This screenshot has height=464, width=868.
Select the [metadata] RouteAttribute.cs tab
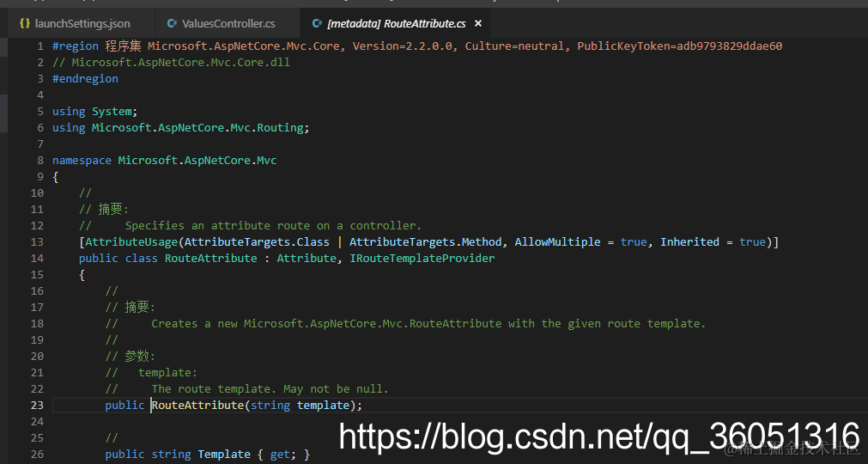pyautogui.click(x=396, y=23)
